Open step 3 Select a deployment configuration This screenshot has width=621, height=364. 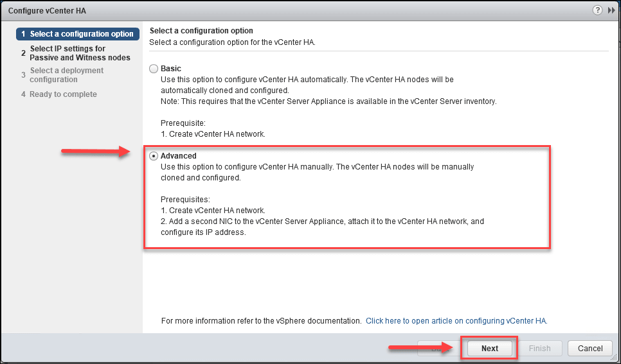(x=62, y=74)
